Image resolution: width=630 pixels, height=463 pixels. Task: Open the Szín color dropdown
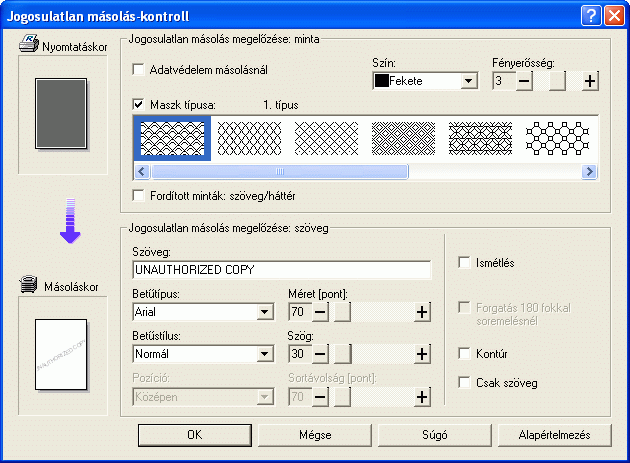pyautogui.click(x=468, y=82)
